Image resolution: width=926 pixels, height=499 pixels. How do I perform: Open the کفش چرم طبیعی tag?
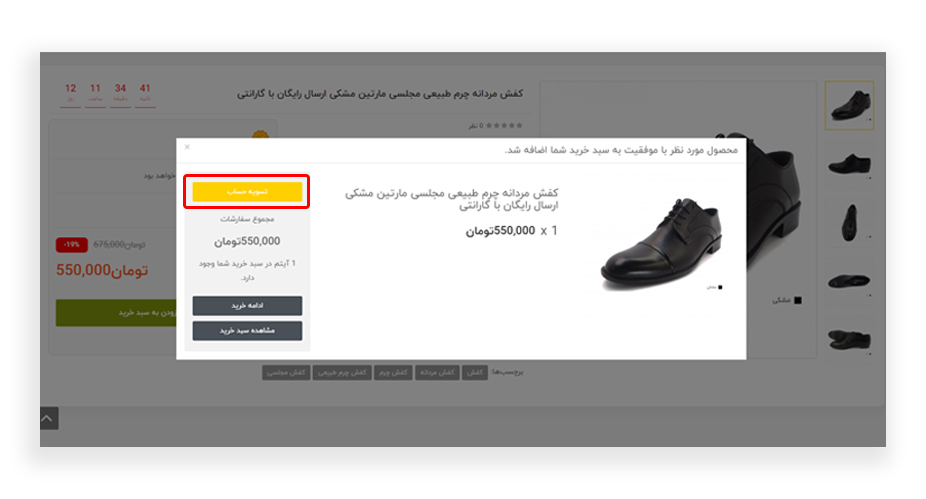(x=342, y=372)
